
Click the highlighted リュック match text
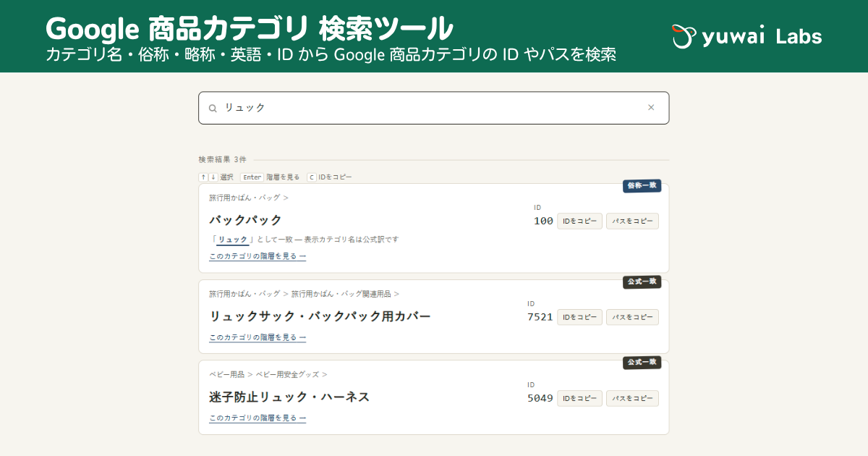click(x=233, y=240)
